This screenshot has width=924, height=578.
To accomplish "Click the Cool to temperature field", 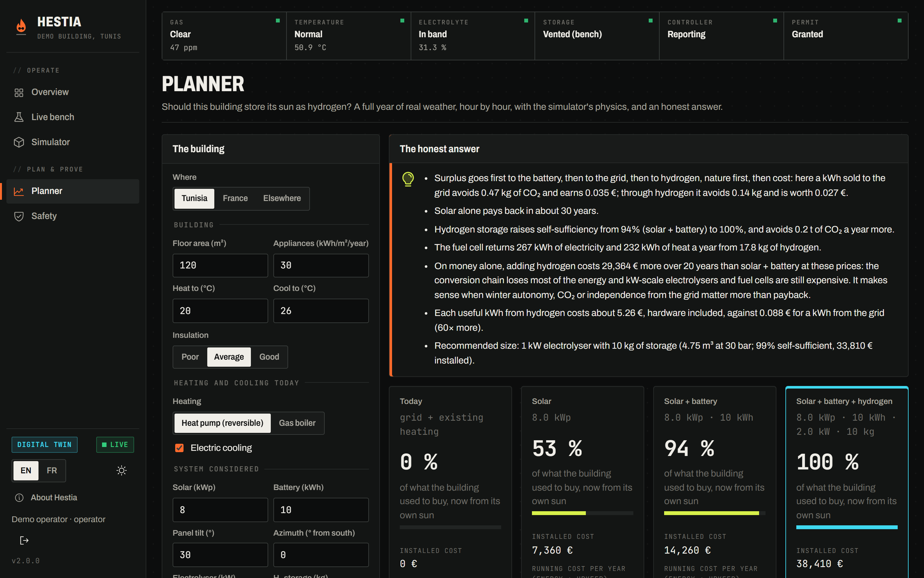I will tap(321, 311).
